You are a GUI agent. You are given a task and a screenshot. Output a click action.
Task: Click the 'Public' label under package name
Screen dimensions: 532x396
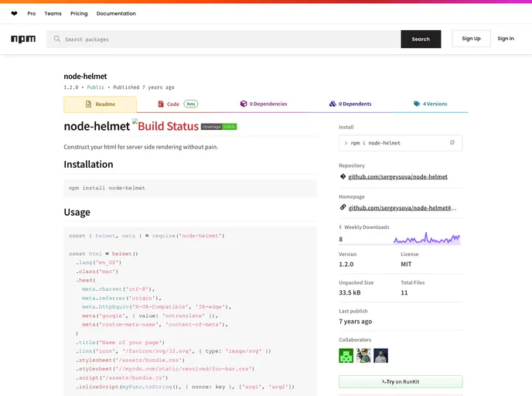(96, 87)
